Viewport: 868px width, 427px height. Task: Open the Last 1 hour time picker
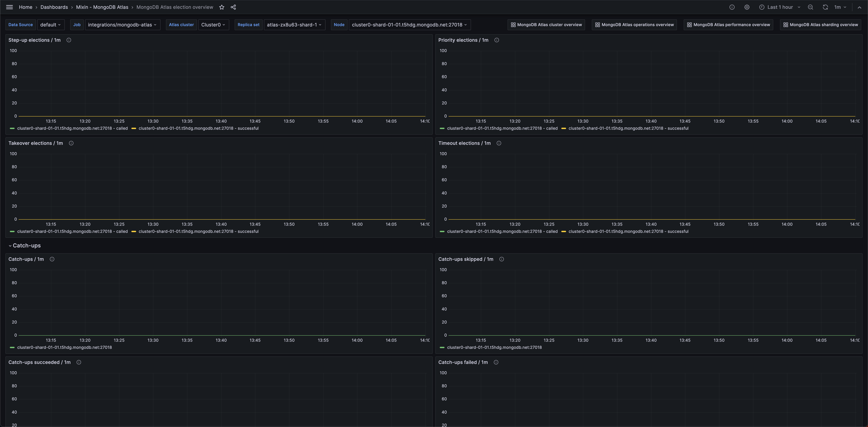pyautogui.click(x=779, y=7)
